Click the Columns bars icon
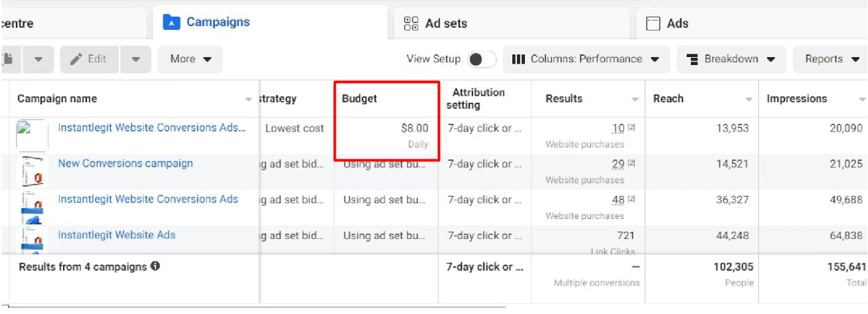Screen dimensions: 868x314 (519, 59)
